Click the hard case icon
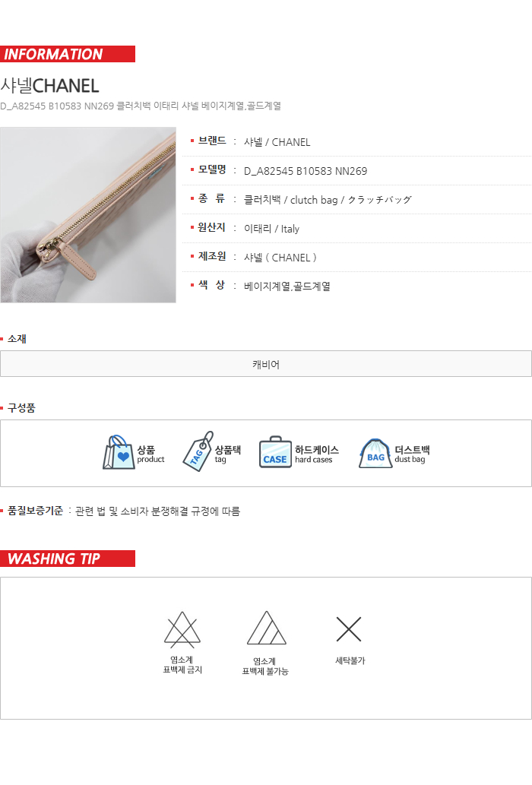 pos(275,452)
